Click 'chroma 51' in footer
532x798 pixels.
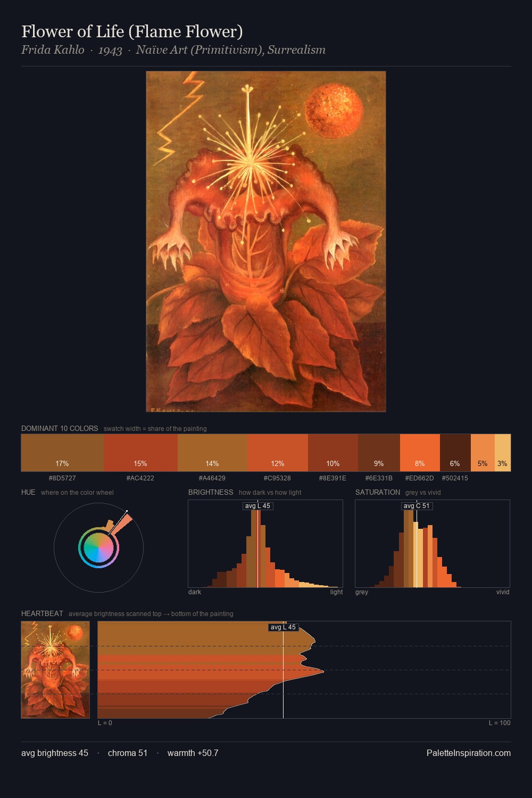pos(128,753)
